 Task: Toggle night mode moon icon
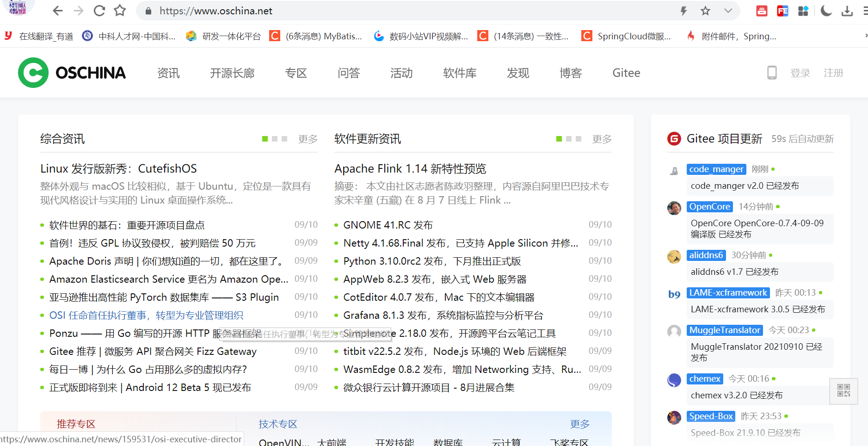[x=826, y=11]
